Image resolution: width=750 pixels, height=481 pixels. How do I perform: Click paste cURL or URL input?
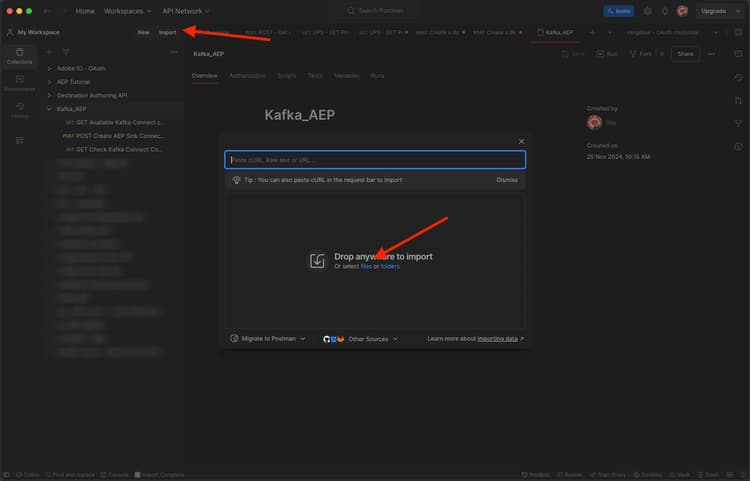(375, 160)
